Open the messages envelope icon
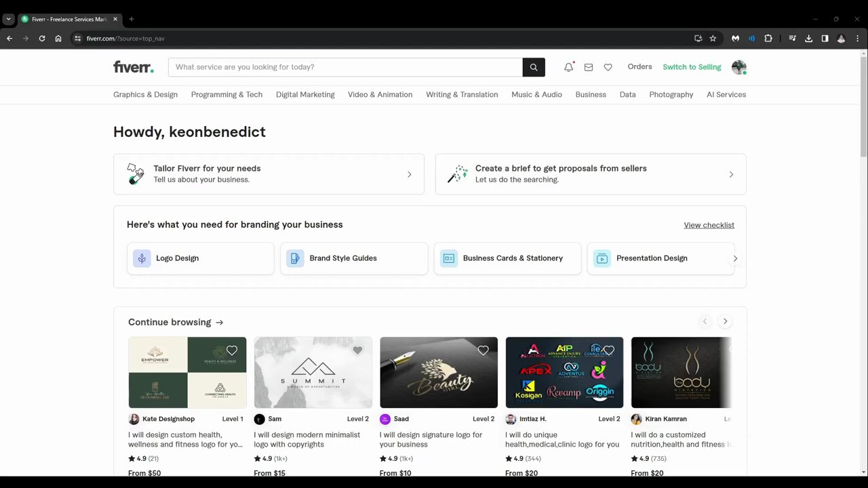The height and width of the screenshot is (488, 868). point(589,67)
